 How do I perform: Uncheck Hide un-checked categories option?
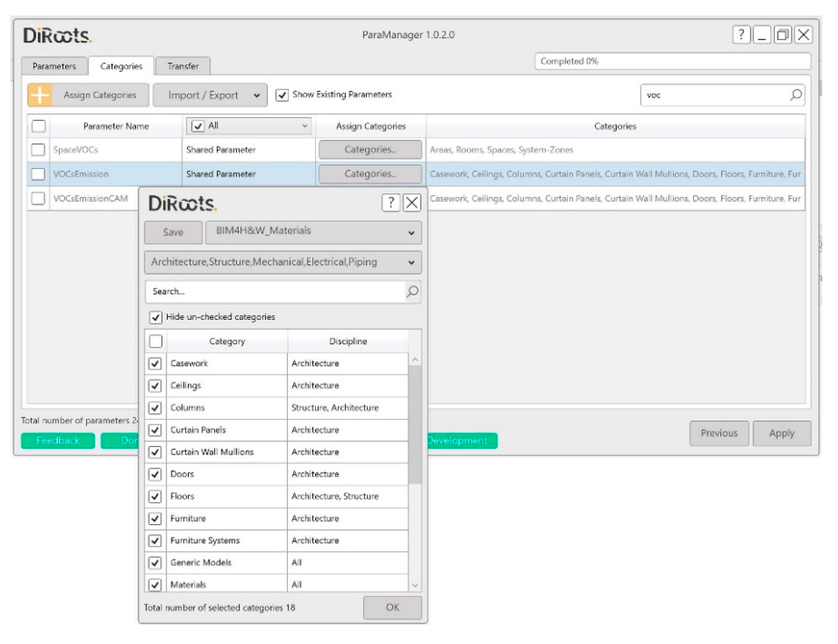[x=155, y=317]
